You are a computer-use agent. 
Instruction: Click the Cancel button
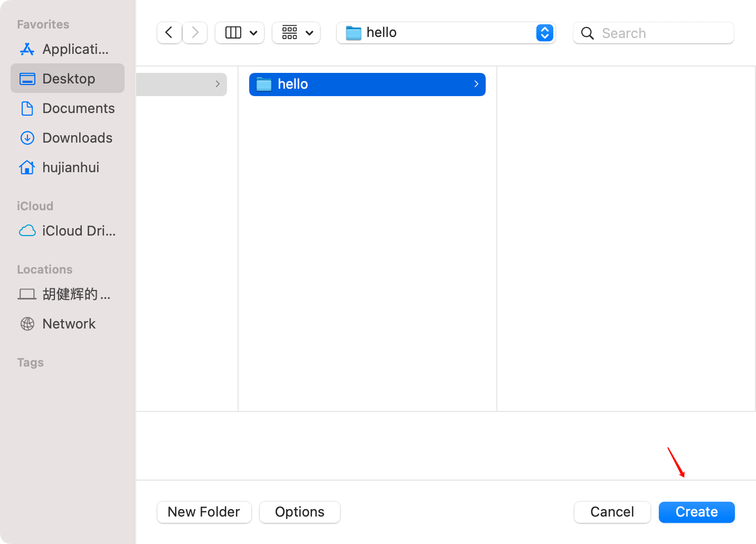(x=612, y=512)
